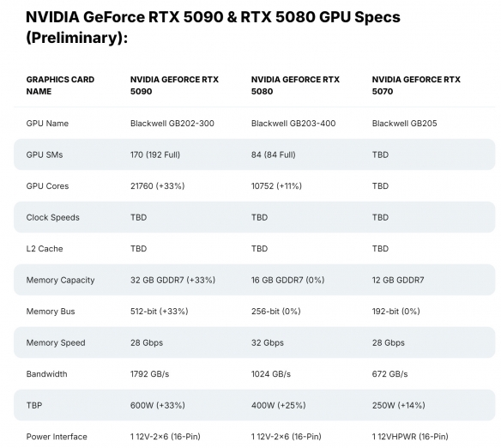
Task: Click the 21760 (+33%) cores value
Action: point(158,186)
